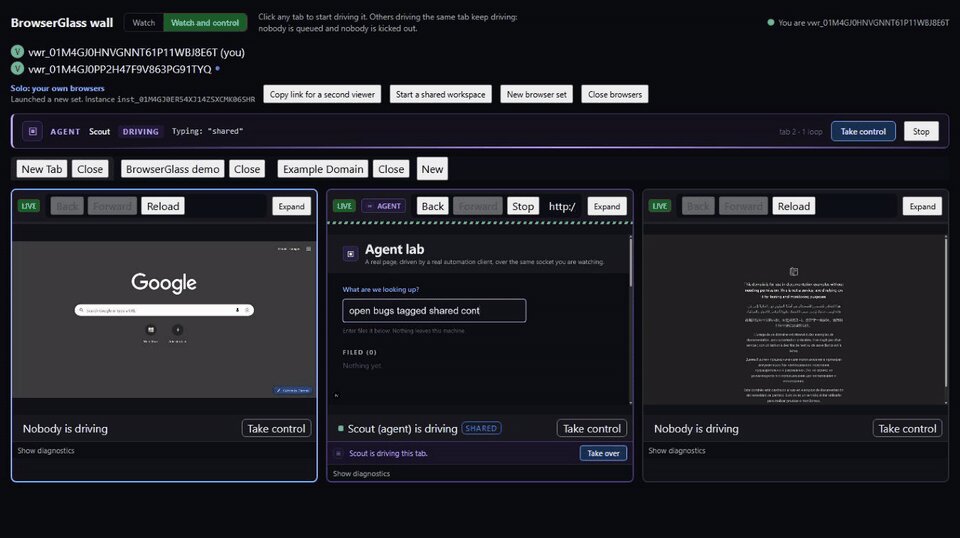Click LIVE badge on Example Domain panel
This screenshot has height=538, width=960.
click(659, 206)
